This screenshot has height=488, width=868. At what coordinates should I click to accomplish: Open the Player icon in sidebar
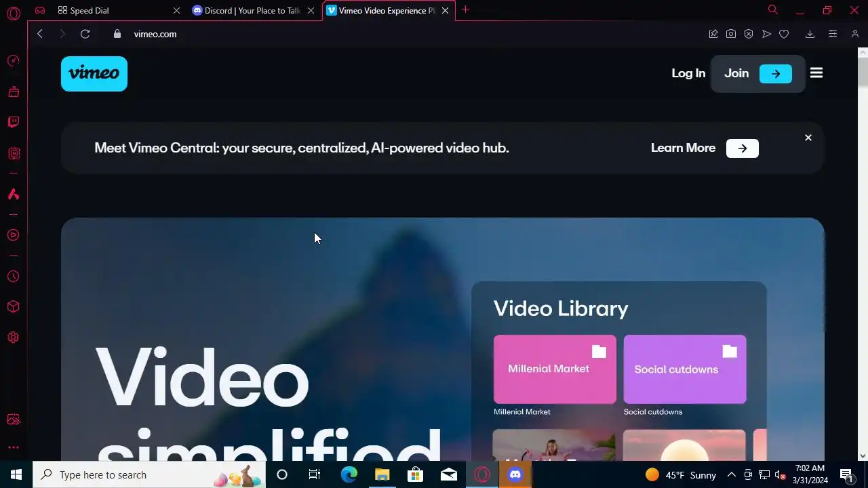point(13,235)
